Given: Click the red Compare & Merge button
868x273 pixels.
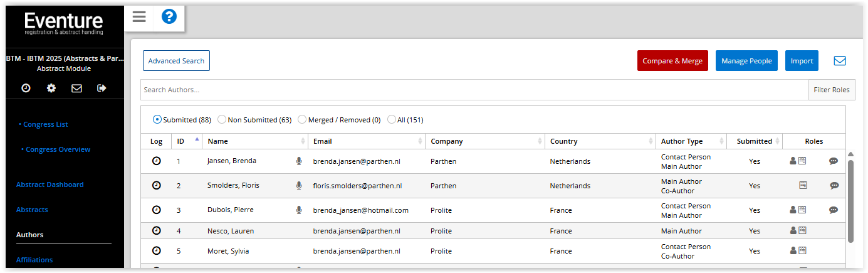Looking at the screenshot, I should tap(672, 61).
